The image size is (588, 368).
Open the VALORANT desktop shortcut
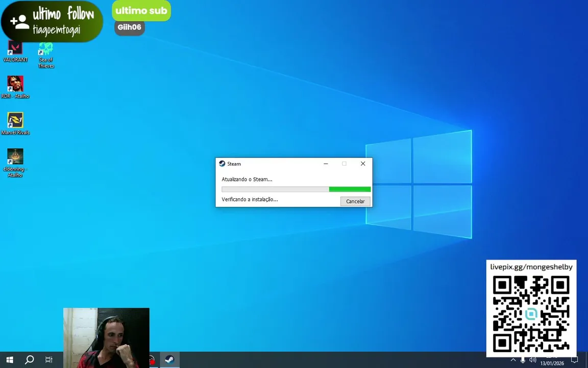tap(15, 52)
